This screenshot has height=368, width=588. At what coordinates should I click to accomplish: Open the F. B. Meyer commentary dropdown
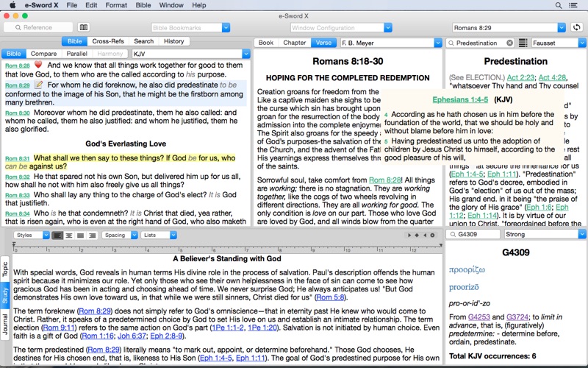[438, 43]
